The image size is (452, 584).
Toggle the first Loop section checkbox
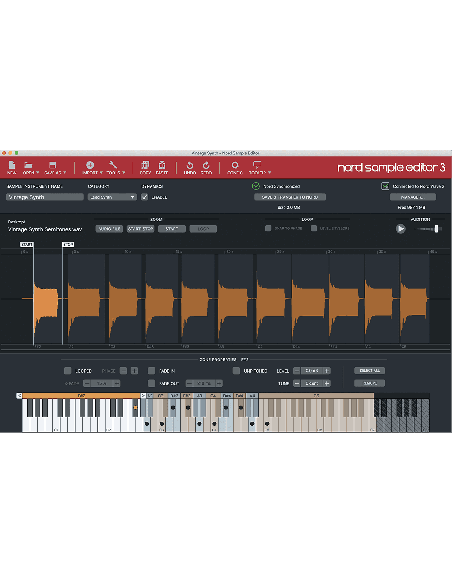(x=268, y=228)
